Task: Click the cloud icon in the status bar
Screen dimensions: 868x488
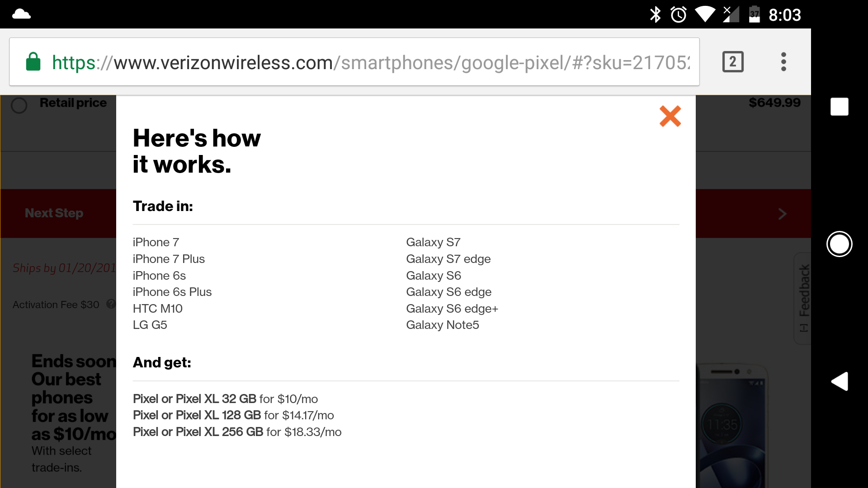Action: click(21, 14)
